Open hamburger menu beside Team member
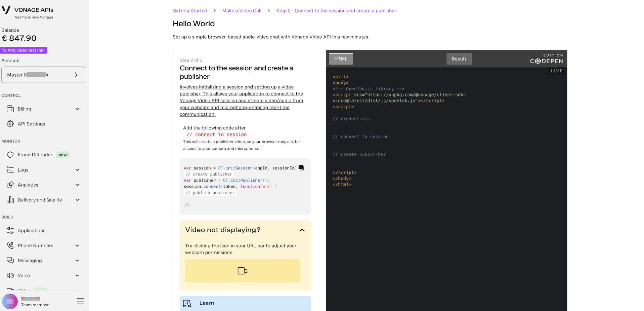The image size is (644, 311). tap(80, 301)
